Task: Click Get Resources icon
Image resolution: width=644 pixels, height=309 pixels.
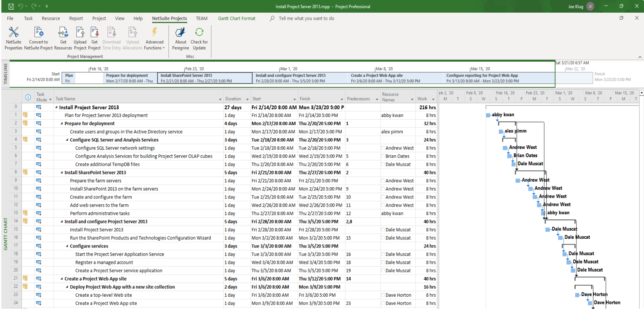Action: (x=63, y=32)
